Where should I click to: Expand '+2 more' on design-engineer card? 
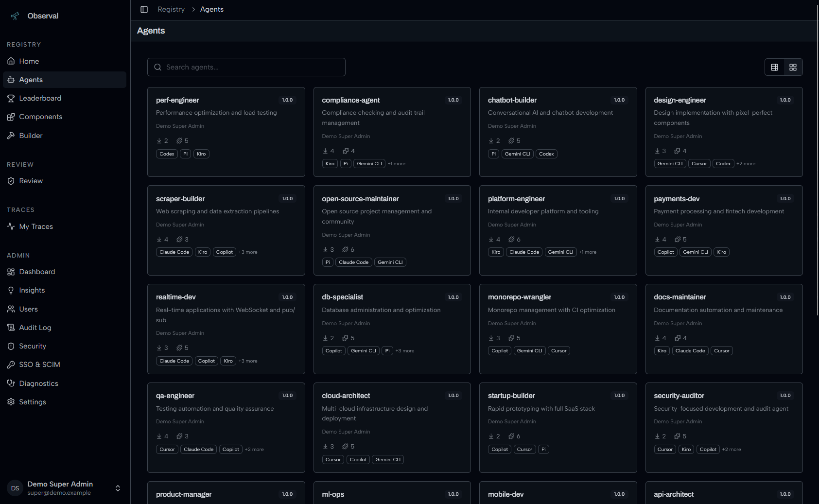746,164
